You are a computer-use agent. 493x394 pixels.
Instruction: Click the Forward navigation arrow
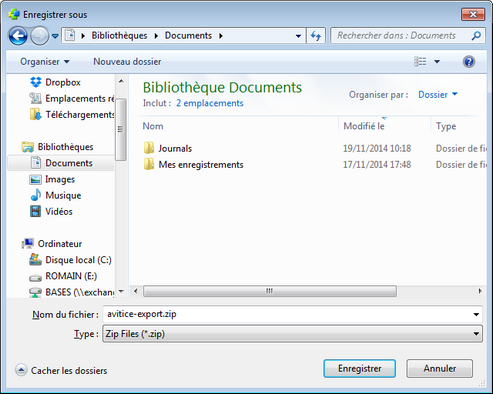[39, 36]
